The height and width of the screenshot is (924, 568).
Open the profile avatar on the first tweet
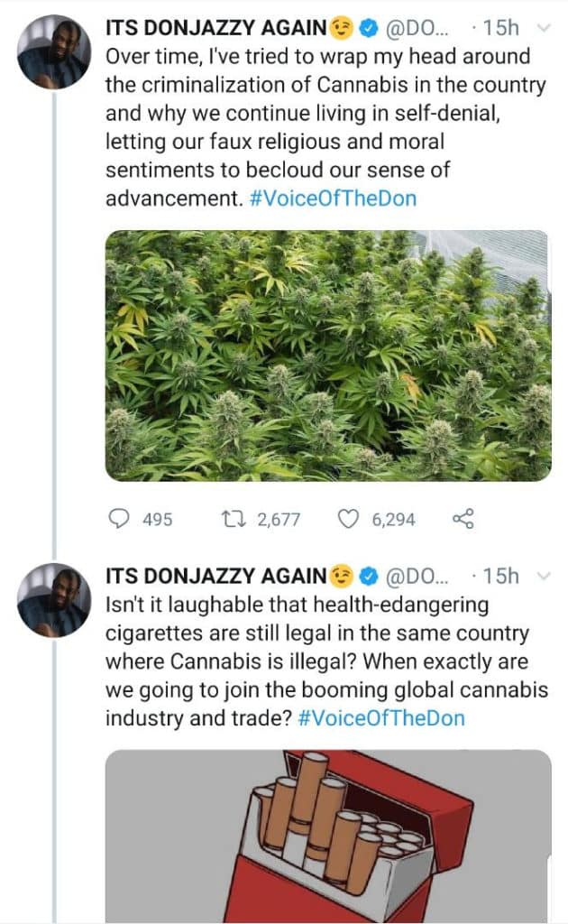tap(53, 51)
